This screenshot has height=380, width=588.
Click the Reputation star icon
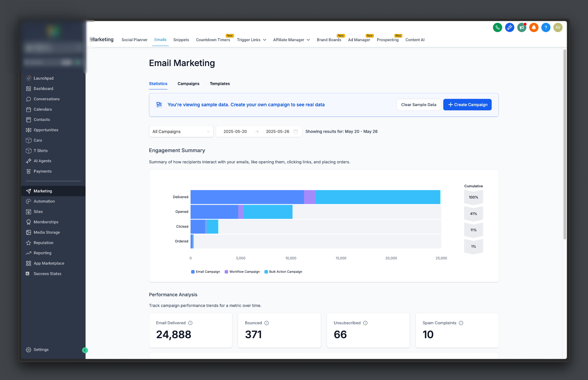29,243
